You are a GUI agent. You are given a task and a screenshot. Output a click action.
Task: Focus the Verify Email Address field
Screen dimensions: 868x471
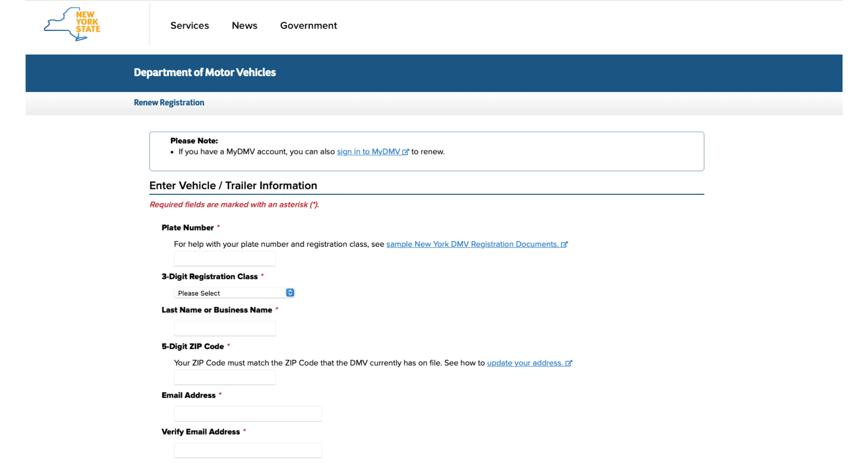247,450
